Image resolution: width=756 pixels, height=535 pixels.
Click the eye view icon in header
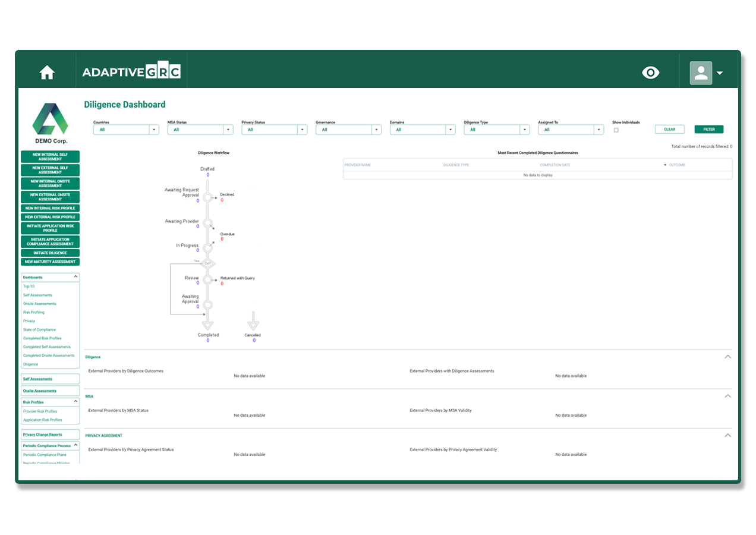(651, 73)
